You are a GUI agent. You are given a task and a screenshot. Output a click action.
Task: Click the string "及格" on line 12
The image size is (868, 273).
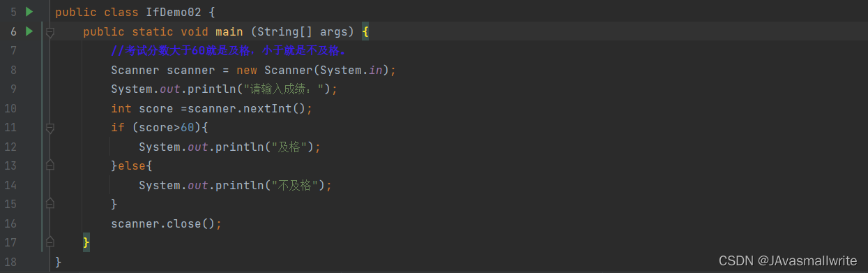click(289, 147)
